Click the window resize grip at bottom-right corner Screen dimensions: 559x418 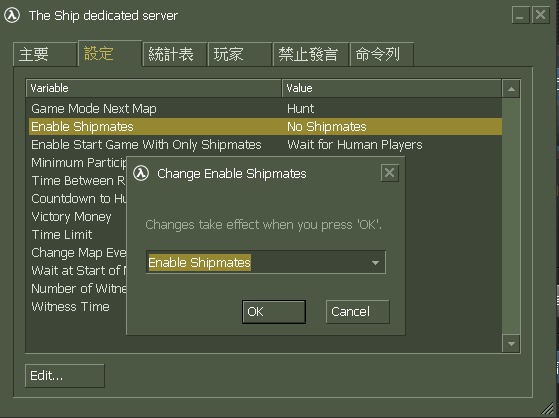[x=547, y=408]
